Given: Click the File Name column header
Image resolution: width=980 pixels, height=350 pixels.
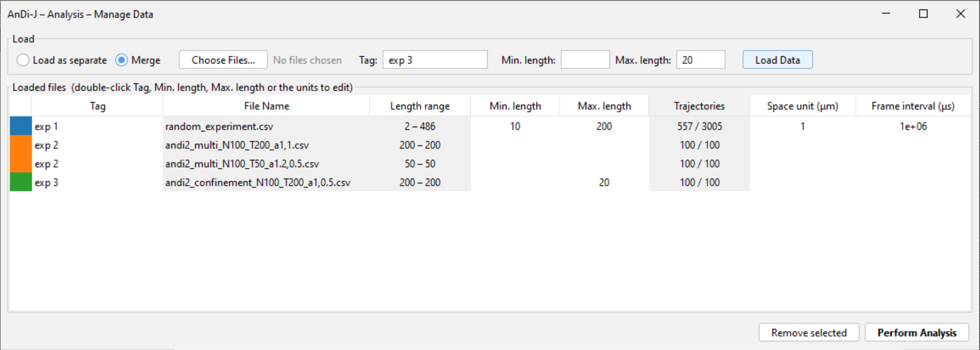Looking at the screenshot, I should 266,106.
